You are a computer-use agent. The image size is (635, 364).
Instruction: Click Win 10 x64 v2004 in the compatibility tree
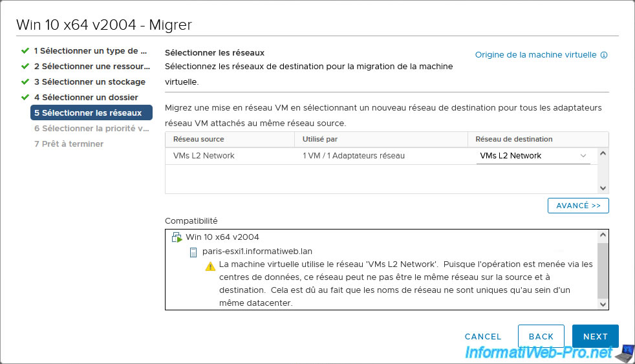tap(222, 237)
